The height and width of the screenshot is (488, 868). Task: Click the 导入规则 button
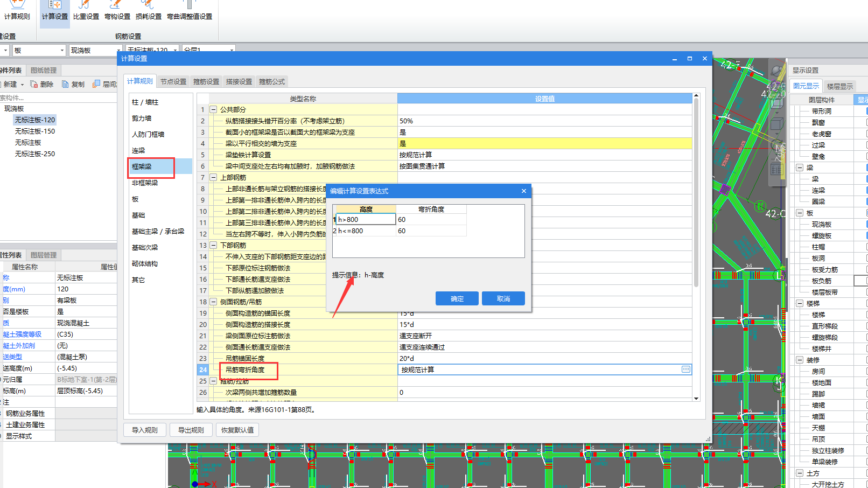click(145, 430)
